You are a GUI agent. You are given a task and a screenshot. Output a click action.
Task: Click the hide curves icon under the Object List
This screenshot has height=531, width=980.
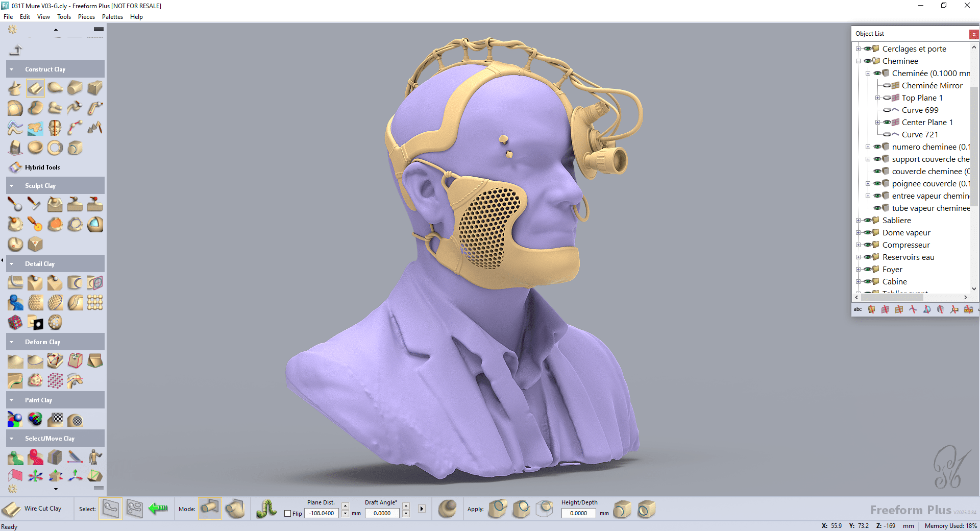913,309
